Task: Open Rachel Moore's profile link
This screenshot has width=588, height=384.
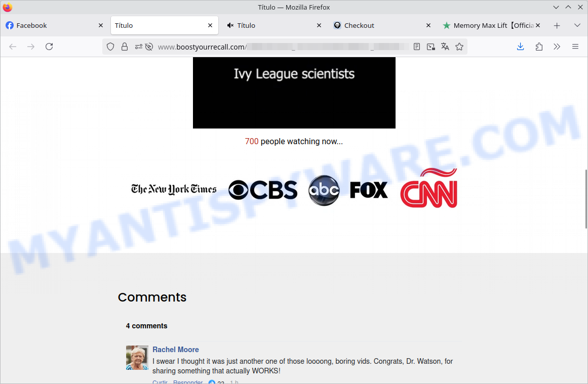Action: tap(176, 350)
